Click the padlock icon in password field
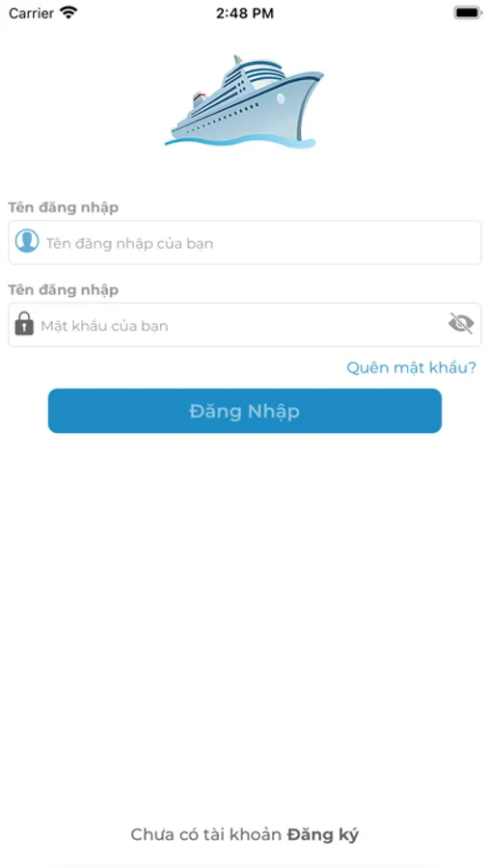 tap(24, 323)
